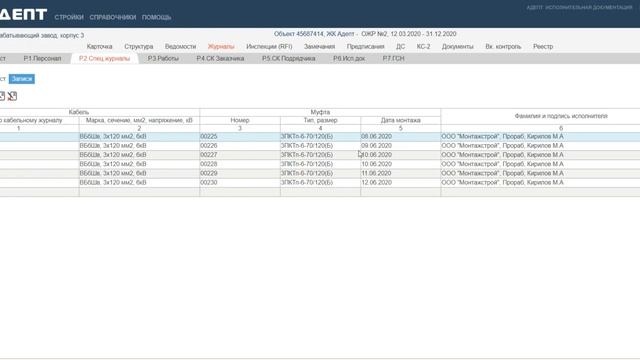Screen dimensions: 640x360
Task: Click the Кабель group header
Action: (79, 112)
